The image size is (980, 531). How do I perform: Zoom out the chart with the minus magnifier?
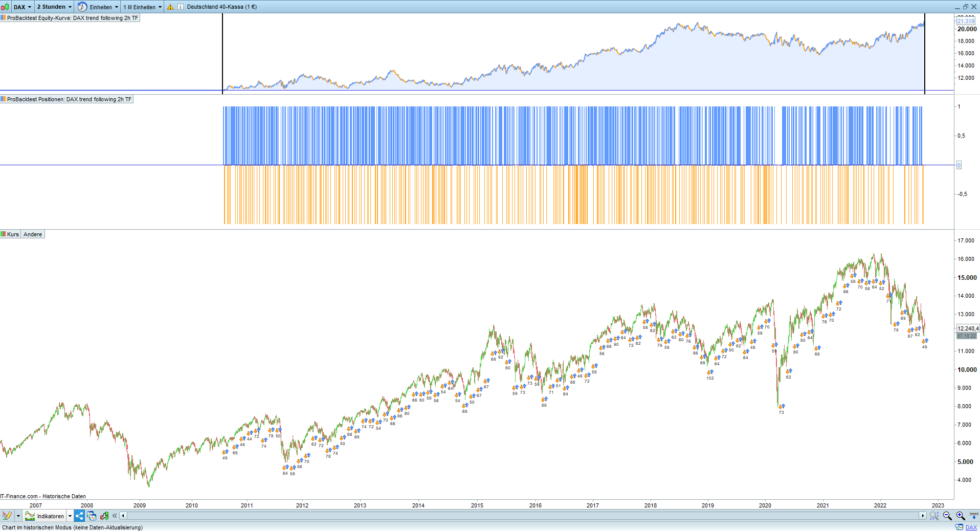pyautogui.click(x=947, y=516)
